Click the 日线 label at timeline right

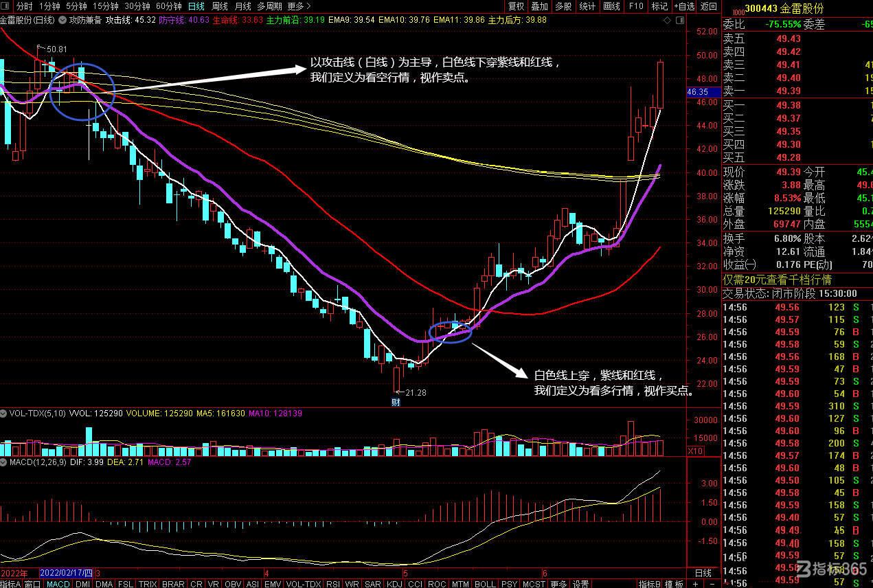[x=703, y=573]
